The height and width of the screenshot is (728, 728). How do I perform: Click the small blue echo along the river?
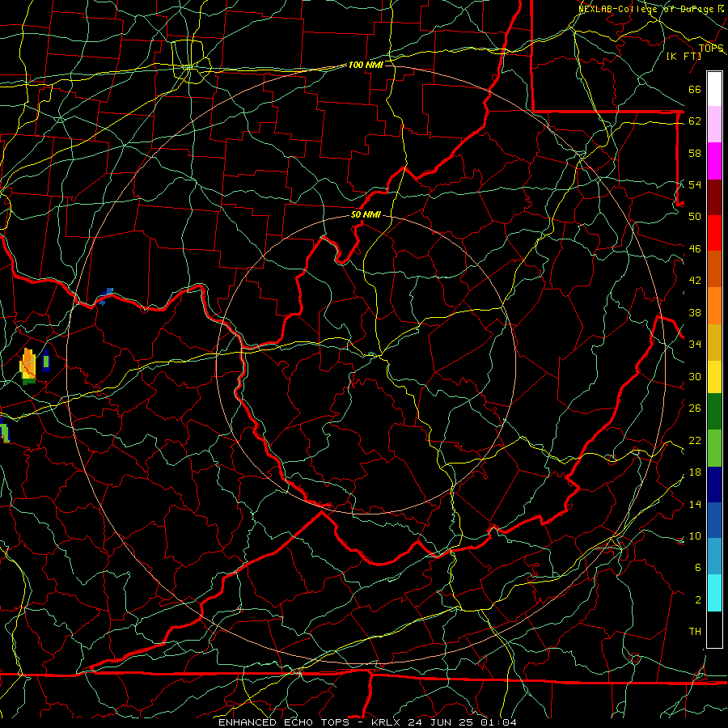[105, 296]
